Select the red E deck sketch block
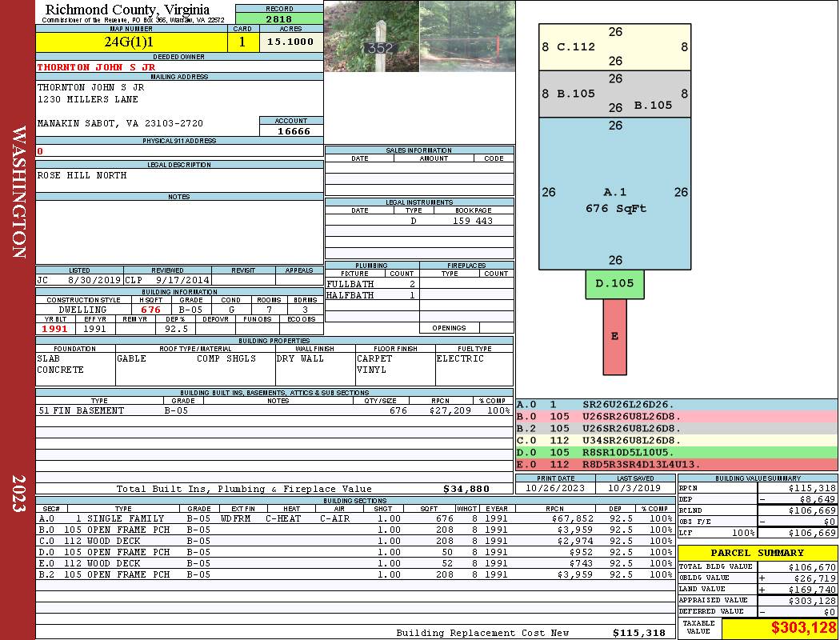This screenshot has height=640, width=840. tap(614, 337)
